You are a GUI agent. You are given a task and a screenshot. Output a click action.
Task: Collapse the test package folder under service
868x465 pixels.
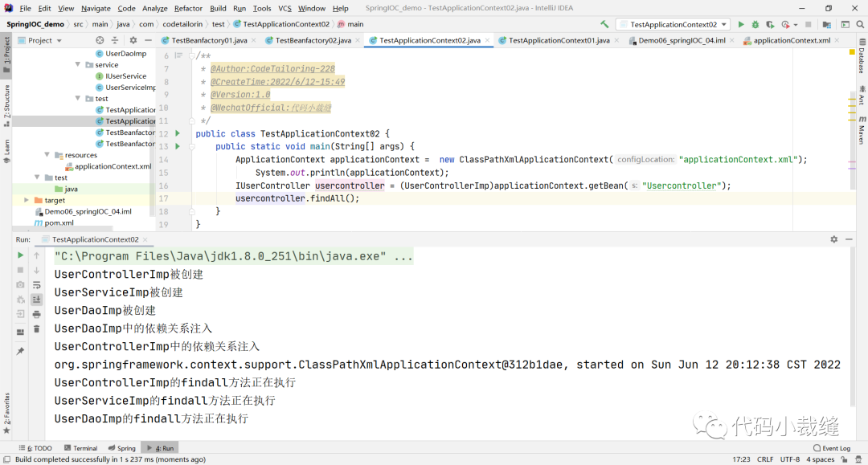pos(78,99)
